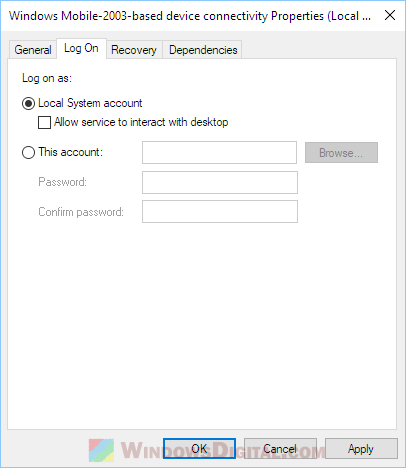The image size is (406, 468).
Task: Click the Browse... button
Action: pyautogui.click(x=341, y=153)
